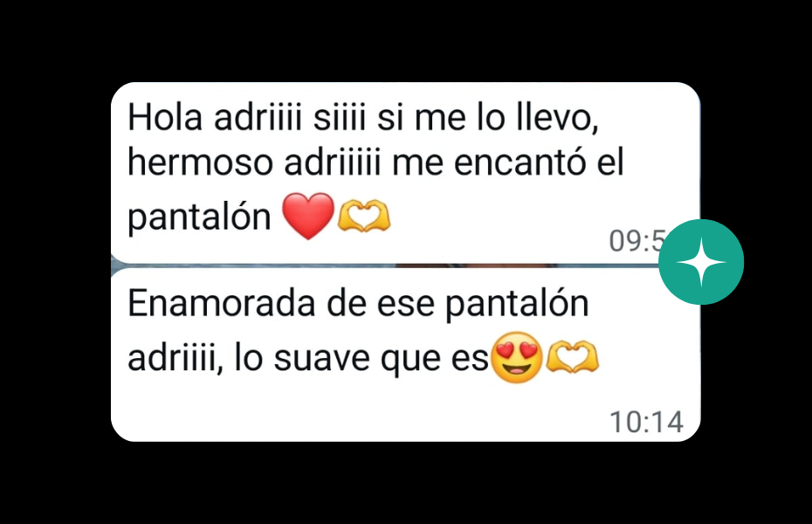Click the word "Hola" in first message
The image size is (812, 524).
(165, 118)
